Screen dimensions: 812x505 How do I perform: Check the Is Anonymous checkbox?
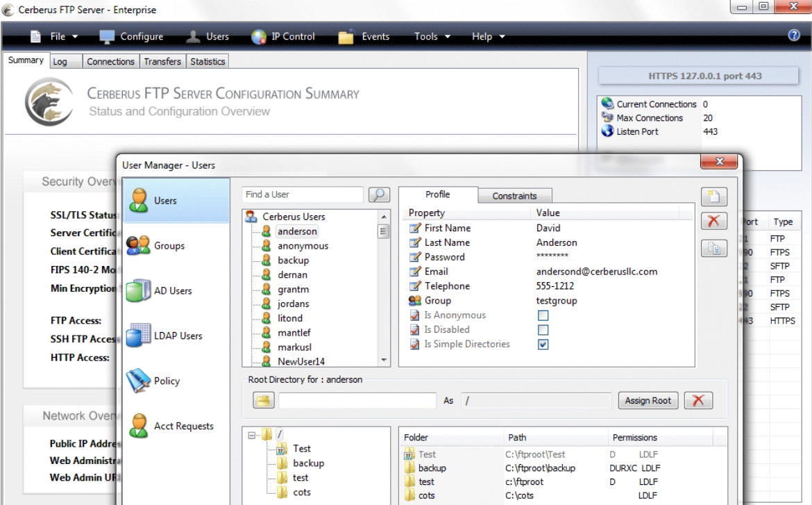tap(543, 316)
